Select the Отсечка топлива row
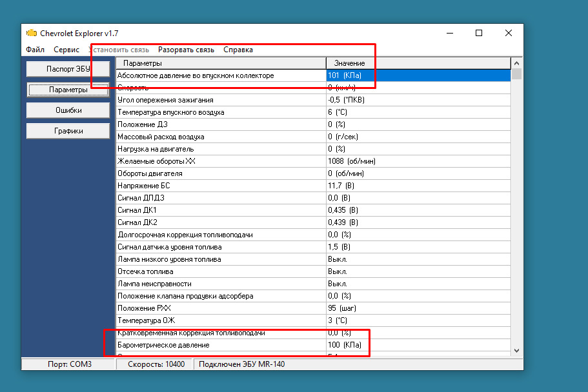This screenshot has height=392, width=588. tap(313, 271)
